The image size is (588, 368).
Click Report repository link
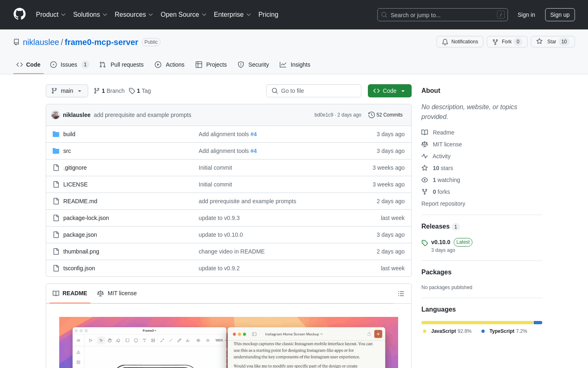[x=443, y=204]
